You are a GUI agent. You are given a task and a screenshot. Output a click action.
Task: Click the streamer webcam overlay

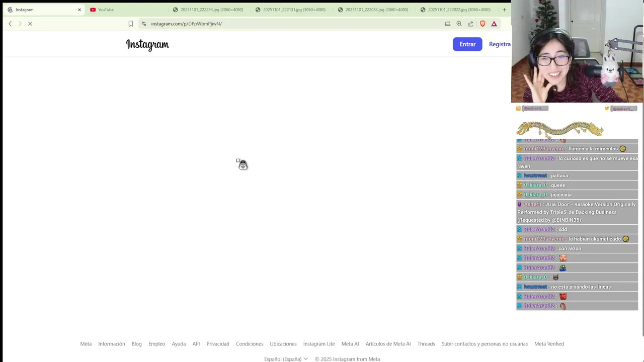coord(577,51)
